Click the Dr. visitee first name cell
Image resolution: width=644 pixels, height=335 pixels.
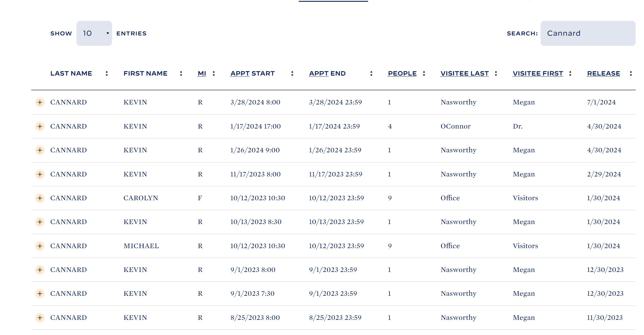[518, 126]
